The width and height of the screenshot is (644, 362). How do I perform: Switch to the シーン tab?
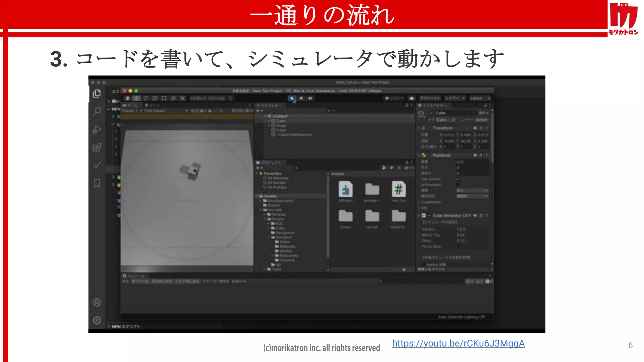pos(152,105)
